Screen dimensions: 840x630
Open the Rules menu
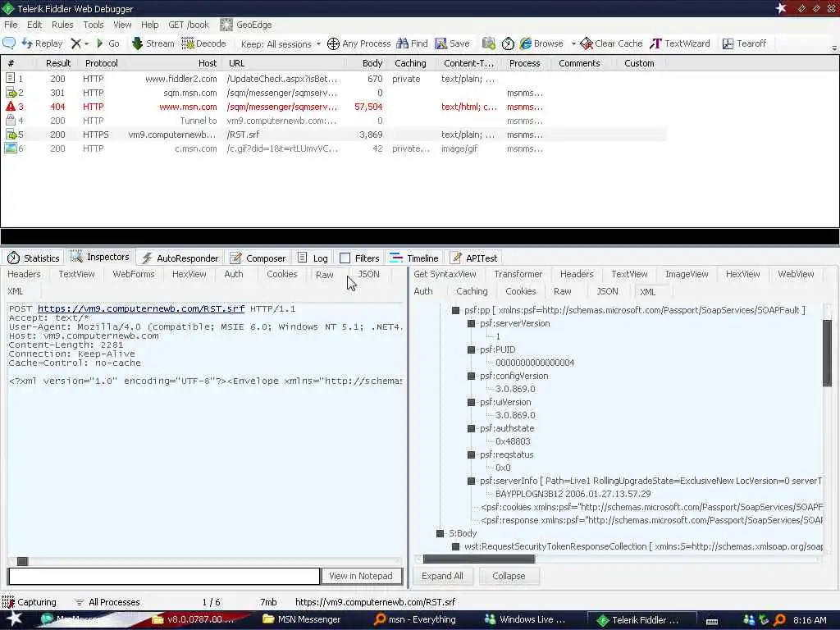click(62, 25)
